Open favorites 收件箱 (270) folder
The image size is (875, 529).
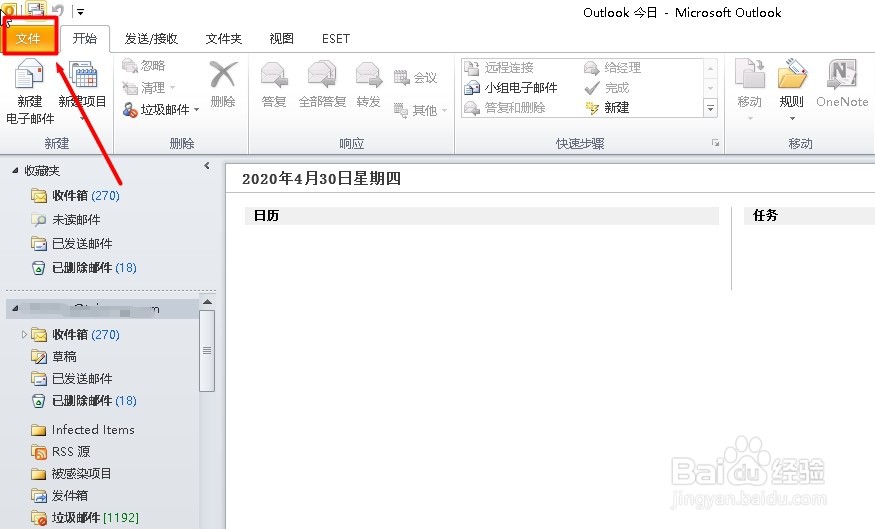tap(75, 195)
